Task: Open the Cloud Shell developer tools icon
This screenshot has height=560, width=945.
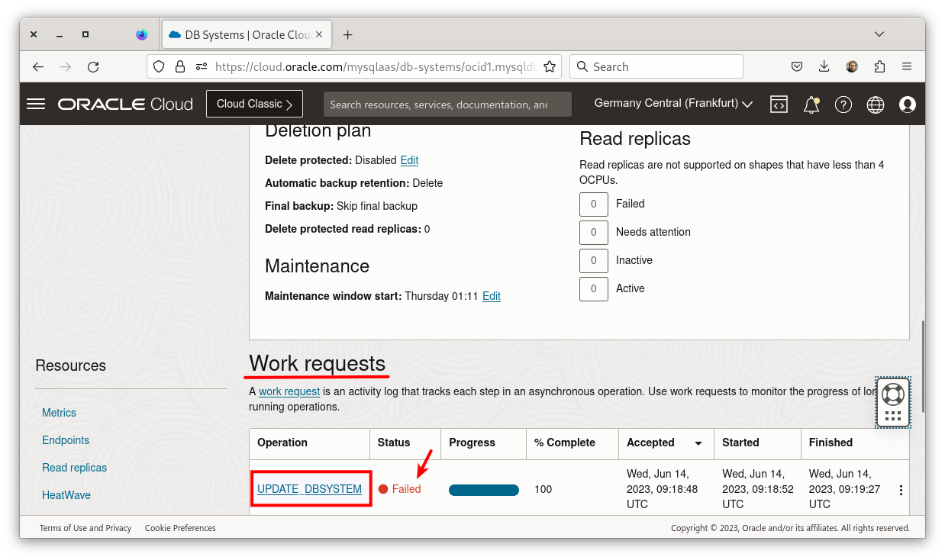Action: coord(779,105)
